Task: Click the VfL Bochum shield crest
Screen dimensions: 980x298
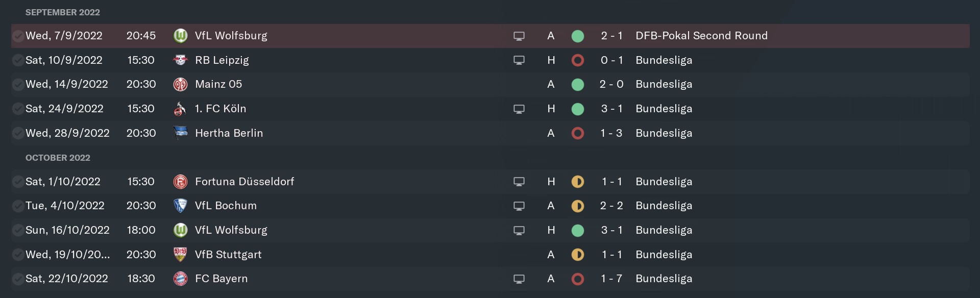Action: point(180,206)
